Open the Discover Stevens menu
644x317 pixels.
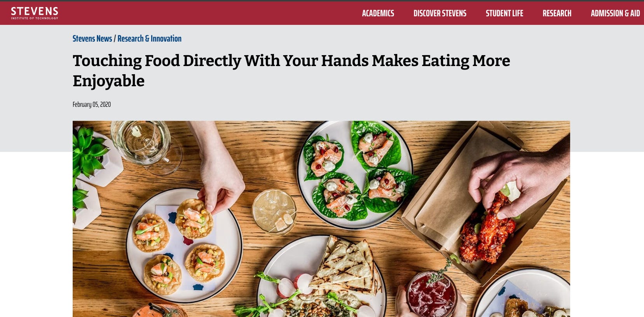coord(440,13)
